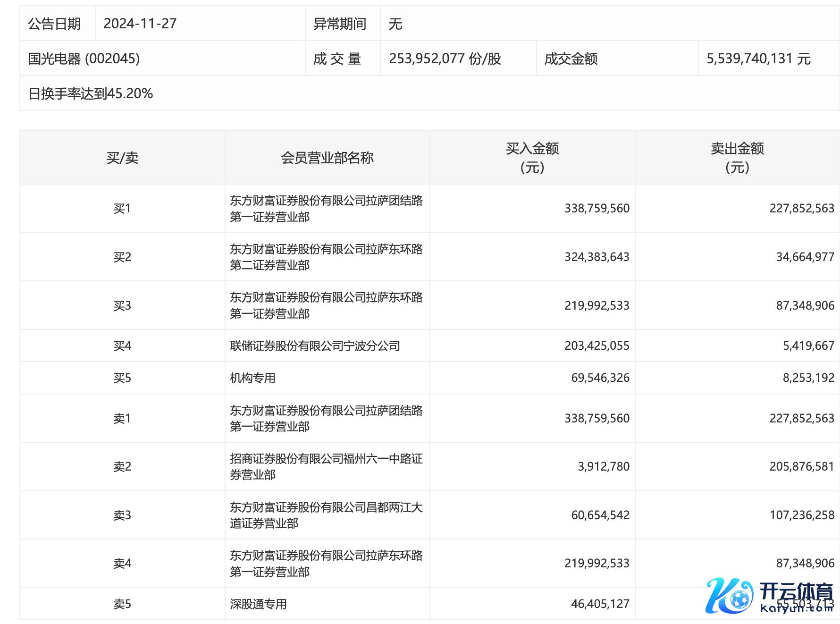840x624 pixels.
Task: Click the stock name 国光电器 (002045)
Action: 84,59
